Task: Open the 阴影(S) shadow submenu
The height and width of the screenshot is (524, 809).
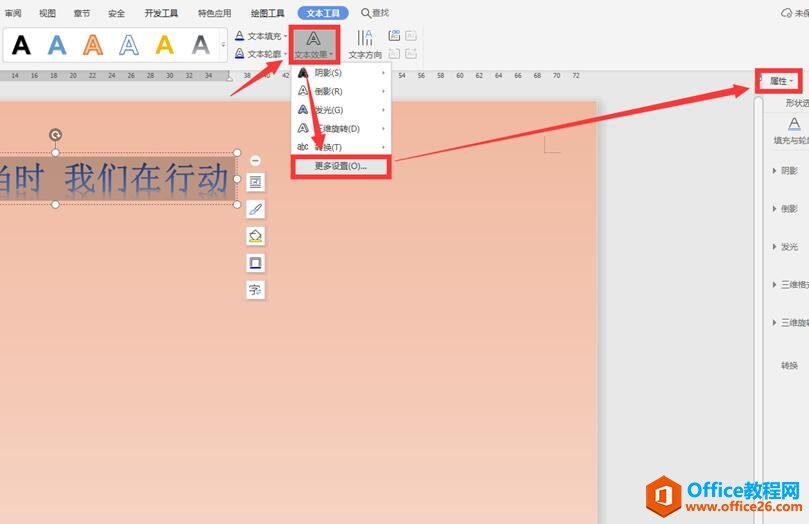Action: coord(342,73)
